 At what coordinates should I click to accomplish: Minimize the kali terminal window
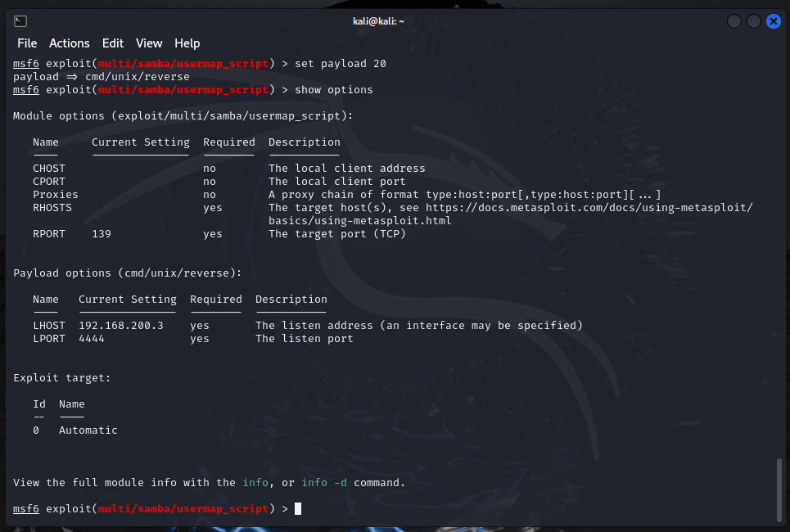coord(734,21)
